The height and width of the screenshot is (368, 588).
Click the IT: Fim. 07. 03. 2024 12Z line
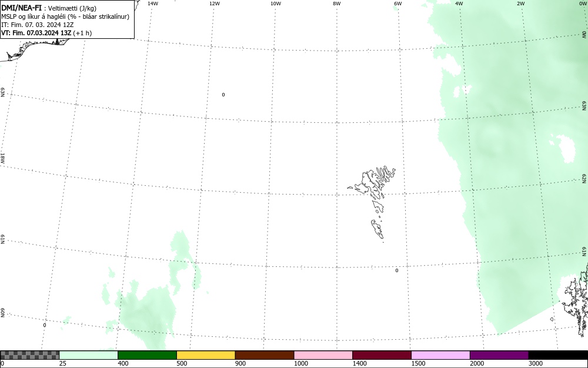[38, 25]
